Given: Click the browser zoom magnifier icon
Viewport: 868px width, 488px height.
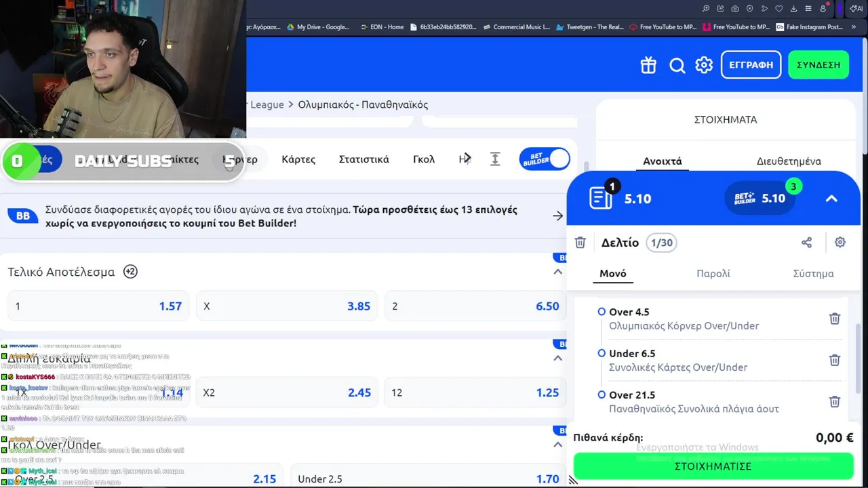Looking at the screenshot, I should [x=706, y=9].
